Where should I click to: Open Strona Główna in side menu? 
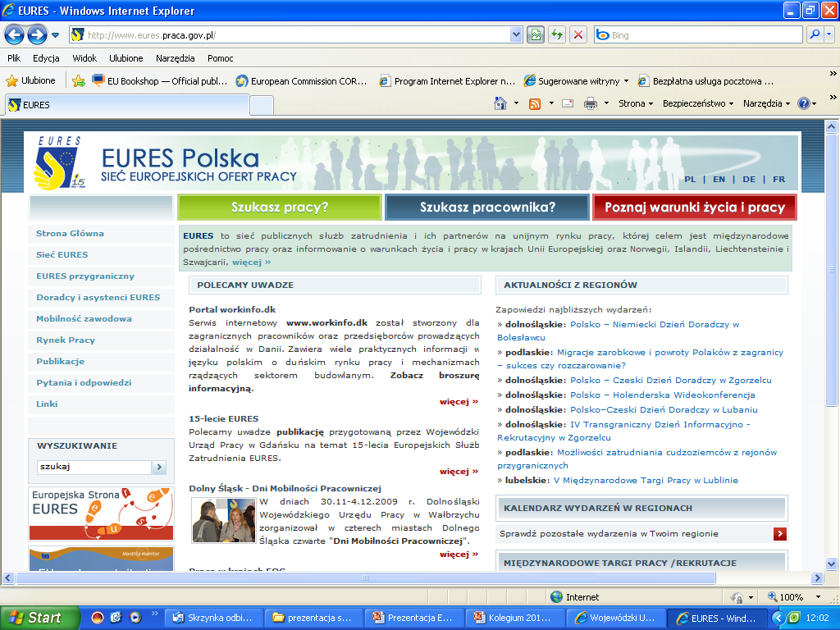71,234
